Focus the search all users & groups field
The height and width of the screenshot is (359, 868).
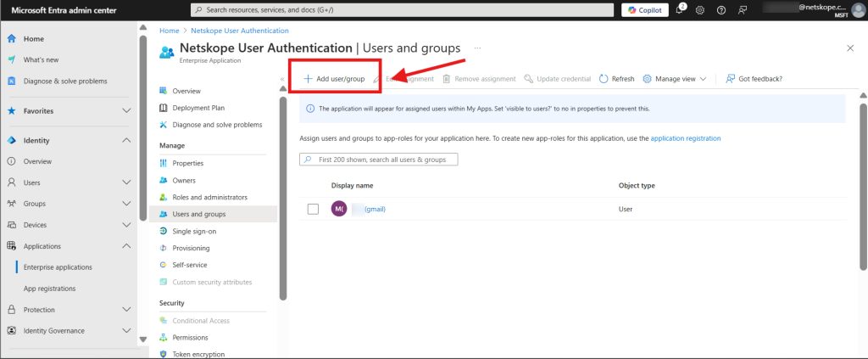tap(379, 160)
